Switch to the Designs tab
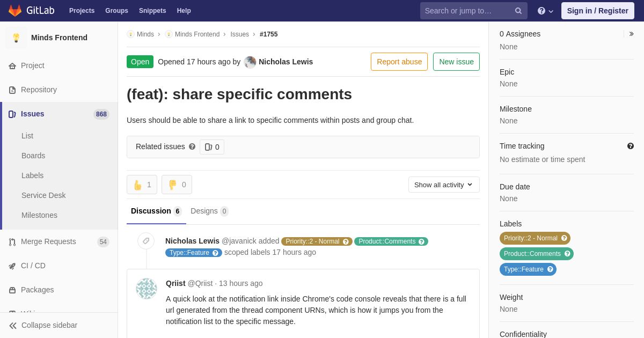Image resolution: width=644 pixels, height=338 pixels. click(209, 211)
